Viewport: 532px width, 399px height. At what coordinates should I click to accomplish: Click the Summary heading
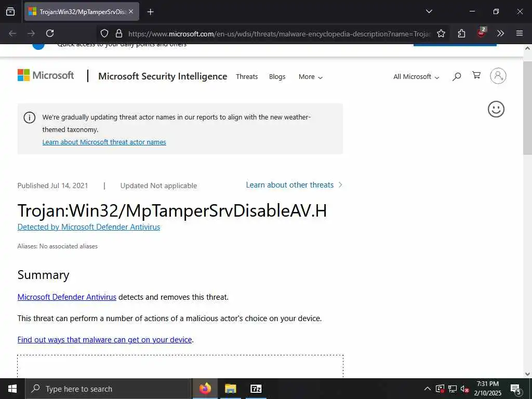pyautogui.click(x=44, y=275)
